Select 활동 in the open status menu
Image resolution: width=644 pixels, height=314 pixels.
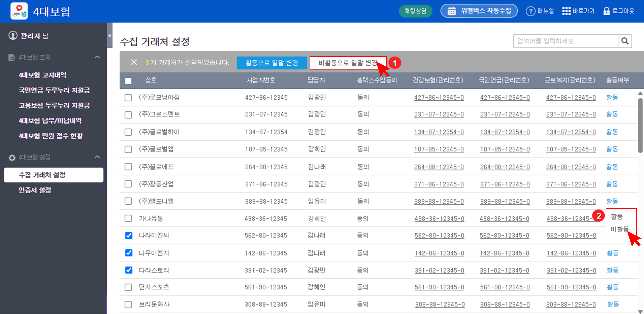click(x=617, y=216)
